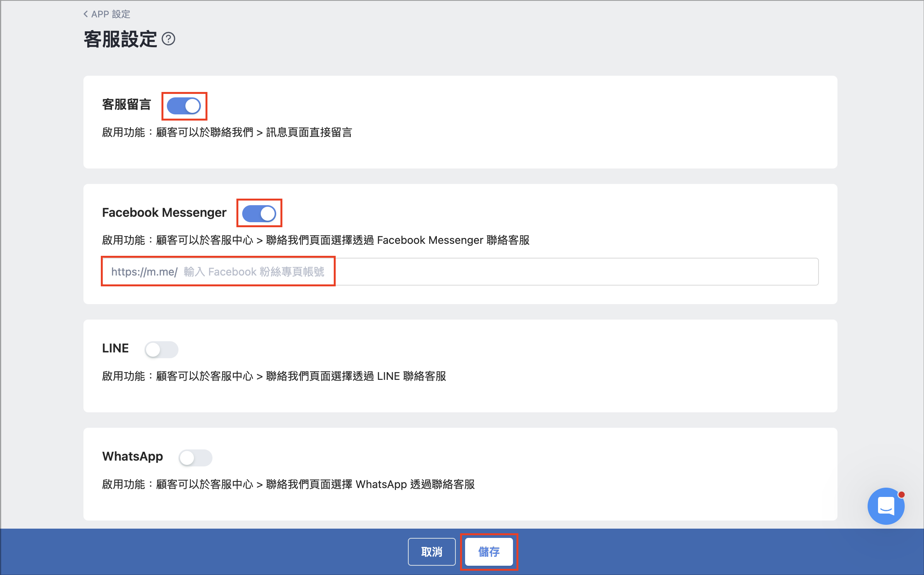Go back to APP 設定 page
924x575 pixels.
(x=107, y=14)
